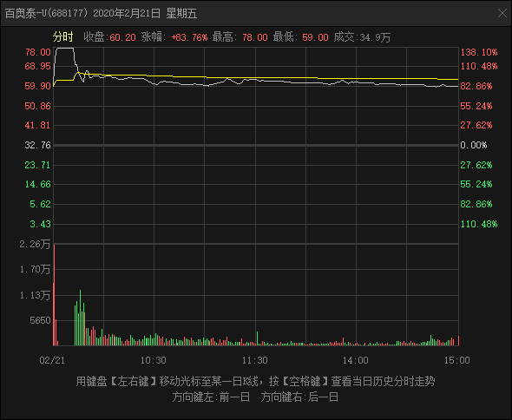The image size is (512, 420).
Task: Close the 百奥泰 intraday chart window
Action: pyautogui.click(x=502, y=13)
